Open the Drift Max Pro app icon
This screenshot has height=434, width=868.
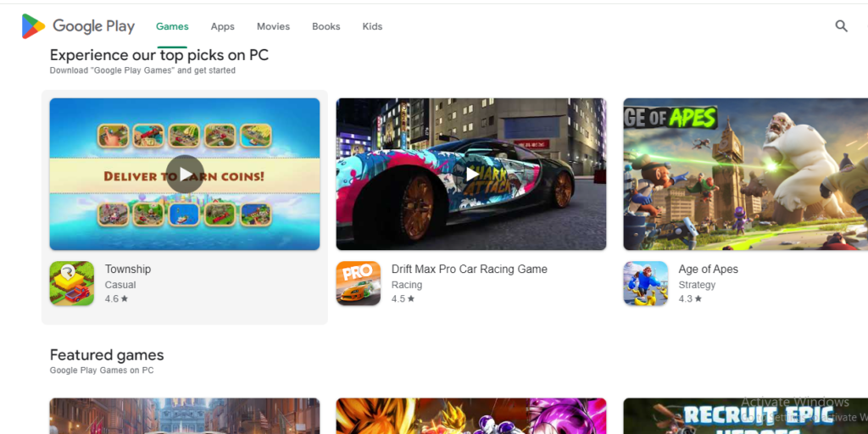pyautogui.click(x=359, y=283)
